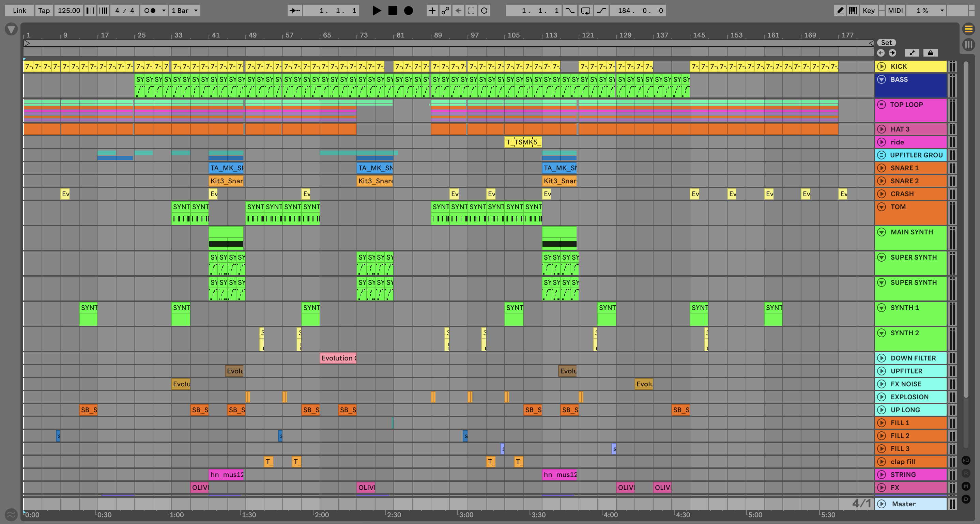
Task: Open the MIDI mapping mode
Action: pyautogui.click(x=895, y=11)
